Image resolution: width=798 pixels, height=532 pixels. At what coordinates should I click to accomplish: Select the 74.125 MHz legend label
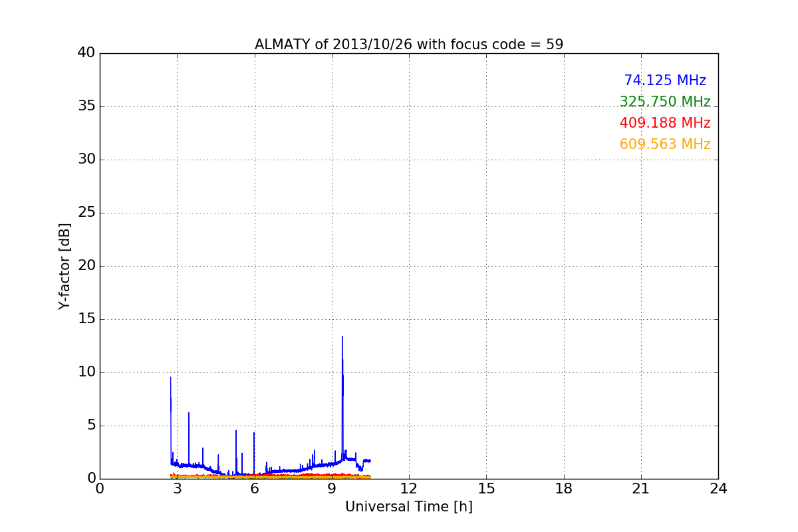tap(665, 80)
